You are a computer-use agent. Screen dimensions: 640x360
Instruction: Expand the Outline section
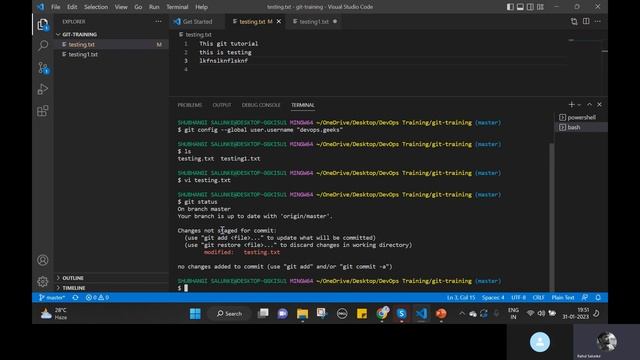[x=111, y=278]
